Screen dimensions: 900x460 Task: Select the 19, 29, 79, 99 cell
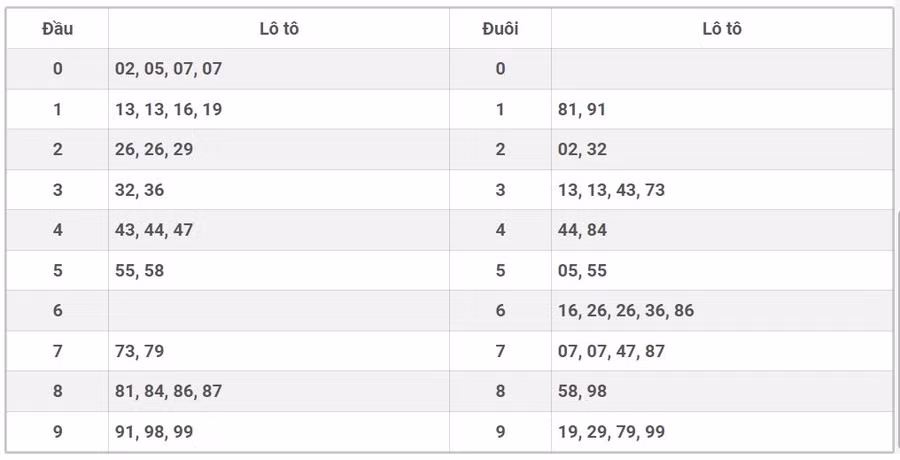pyautogui.click(x=611, y=432)
